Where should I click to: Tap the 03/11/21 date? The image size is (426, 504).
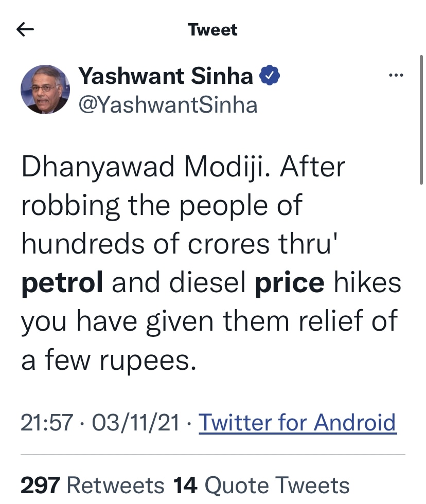pos(135,423)
